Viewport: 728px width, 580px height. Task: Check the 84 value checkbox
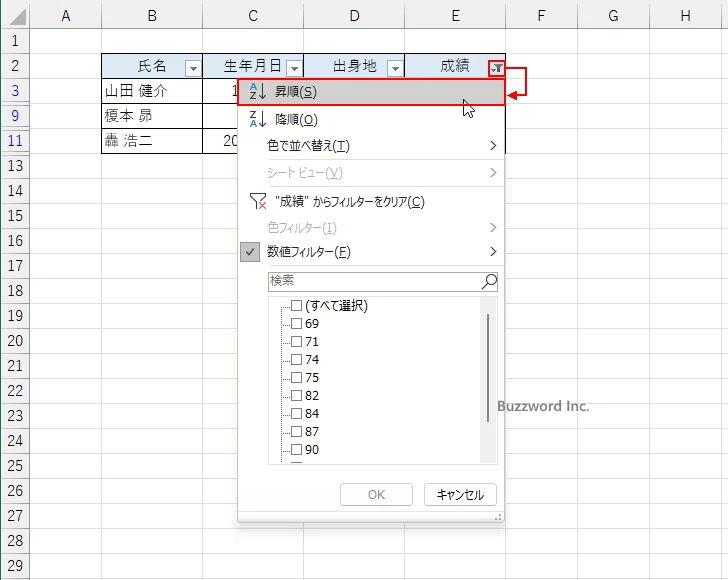(x=296, y=413)
